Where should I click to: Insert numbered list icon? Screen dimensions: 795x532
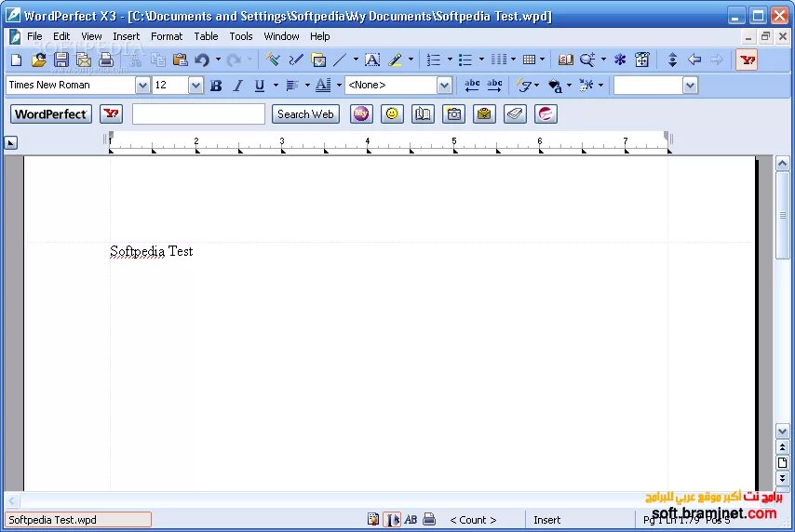[434, 60]
